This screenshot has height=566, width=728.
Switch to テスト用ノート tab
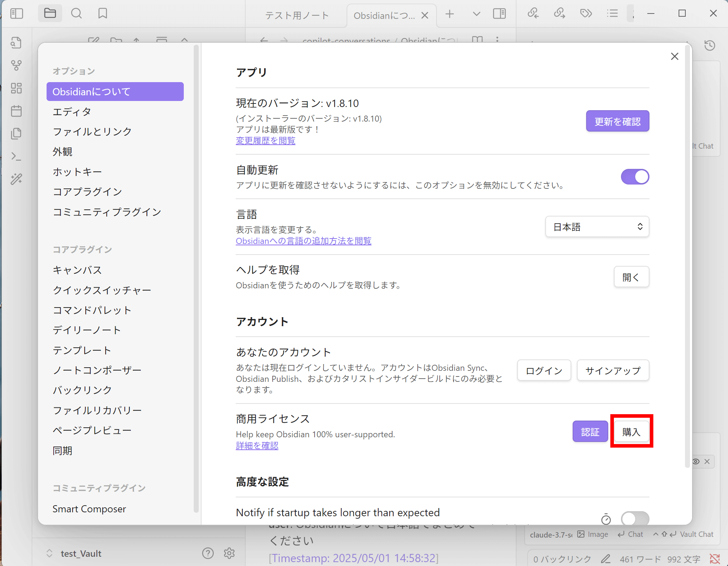pos(297,15)
